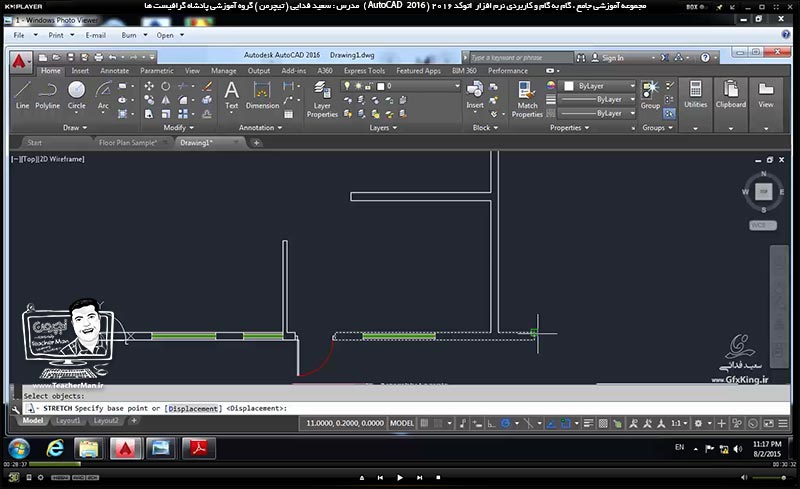The image size is (800, 489).
Task: Expand the Annotation panel dropdown
Action: [261, 128]
